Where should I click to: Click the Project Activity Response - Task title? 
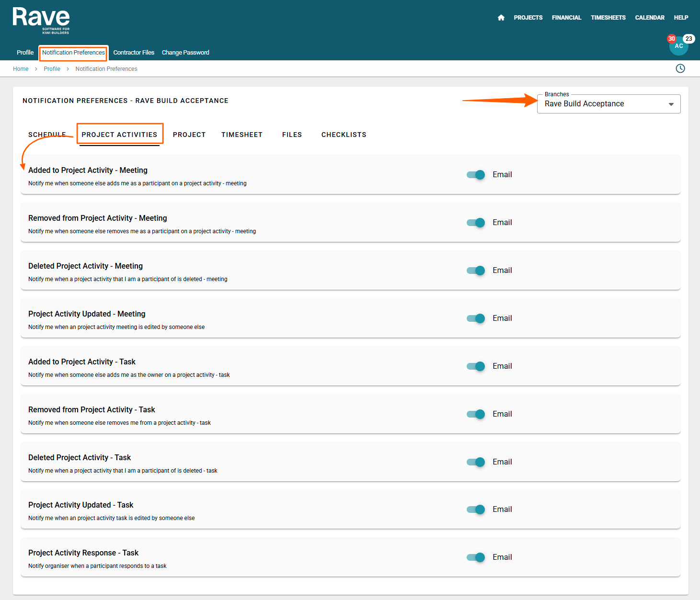click(83, 553)
